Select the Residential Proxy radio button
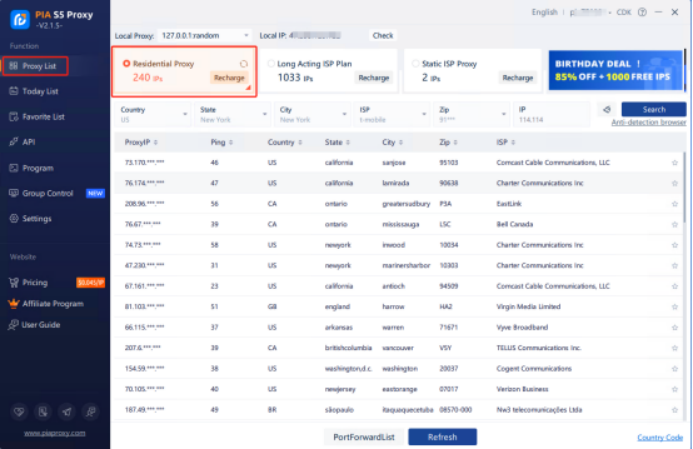 click(x=126, y=64)
